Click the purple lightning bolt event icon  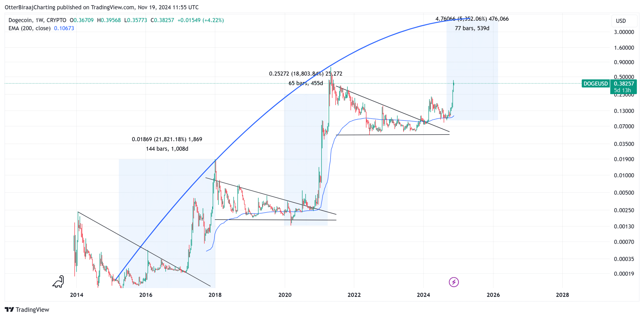point(454,282)
